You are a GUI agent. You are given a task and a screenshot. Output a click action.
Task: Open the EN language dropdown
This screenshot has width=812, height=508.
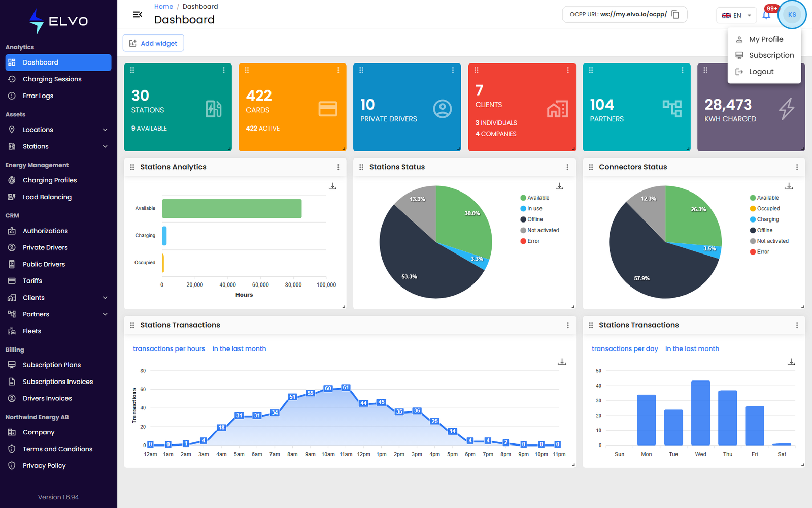click(x=736, y=15)
